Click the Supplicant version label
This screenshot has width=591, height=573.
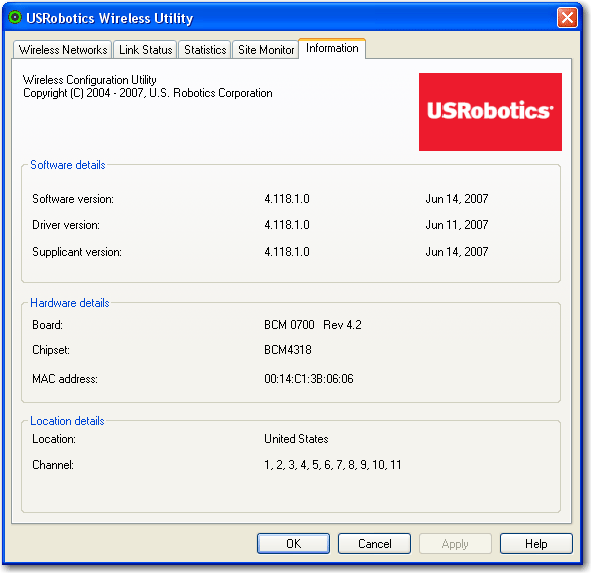click(x=77, y=252)
